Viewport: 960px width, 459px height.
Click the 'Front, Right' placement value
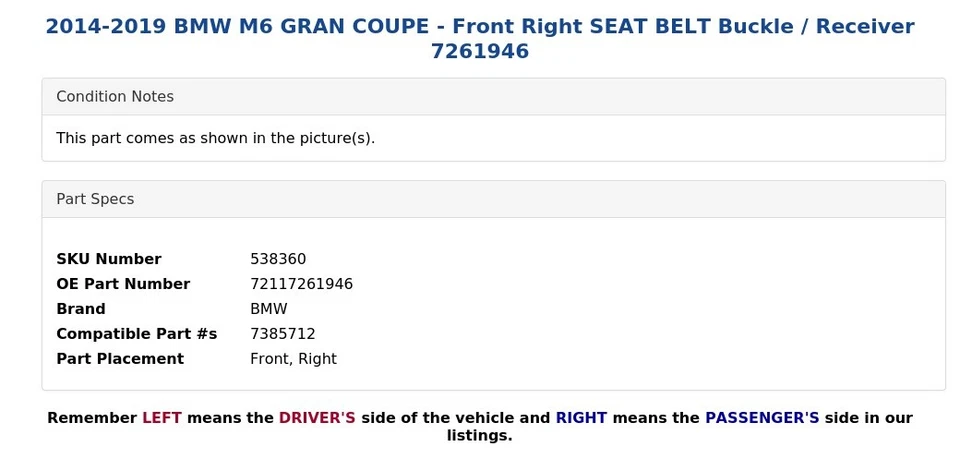[x=293, y=359]
